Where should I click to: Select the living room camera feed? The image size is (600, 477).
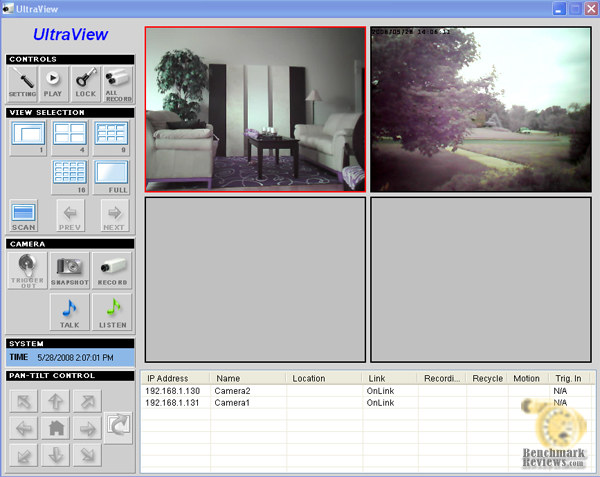[255, 109]
